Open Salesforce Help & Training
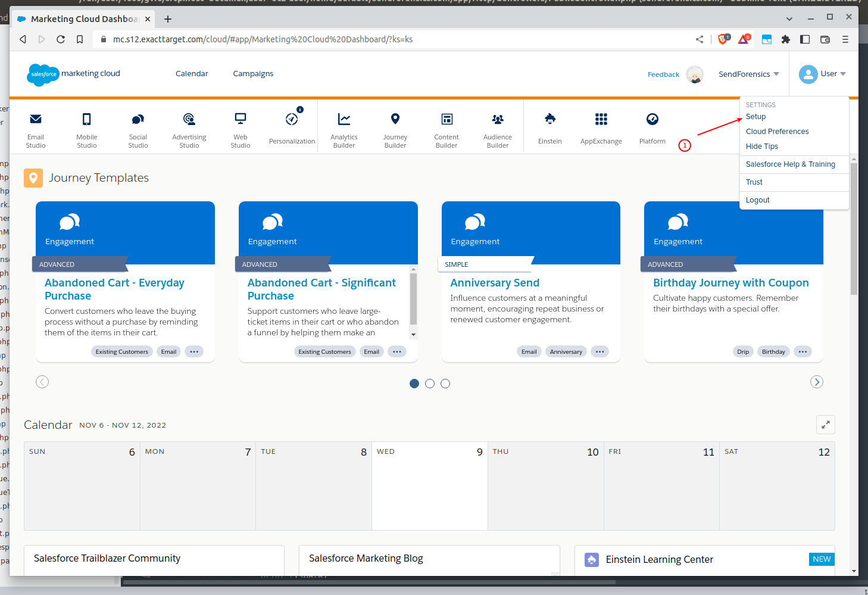This screenshot has width=868, height=595. click(791, 164)
